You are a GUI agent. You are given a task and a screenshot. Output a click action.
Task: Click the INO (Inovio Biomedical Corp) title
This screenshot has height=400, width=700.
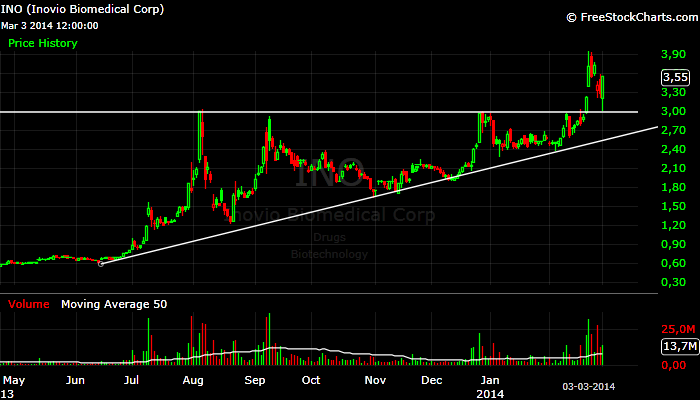click(82, 9)
